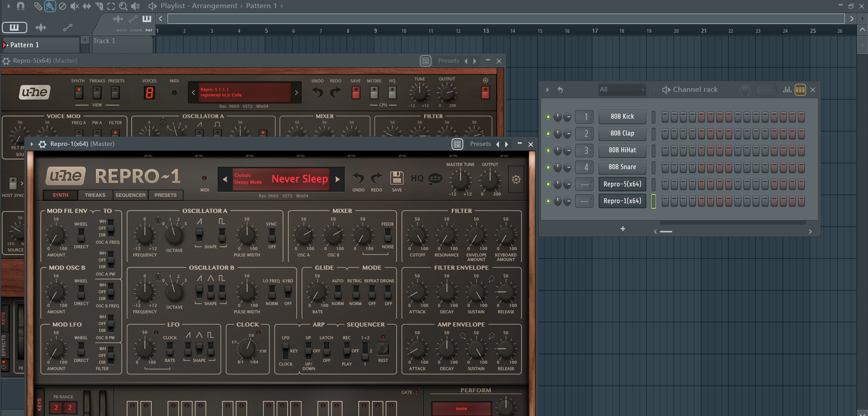Select the 808 Clap channel button
This screenshot has height=416, width=868.
click(622, 134)
